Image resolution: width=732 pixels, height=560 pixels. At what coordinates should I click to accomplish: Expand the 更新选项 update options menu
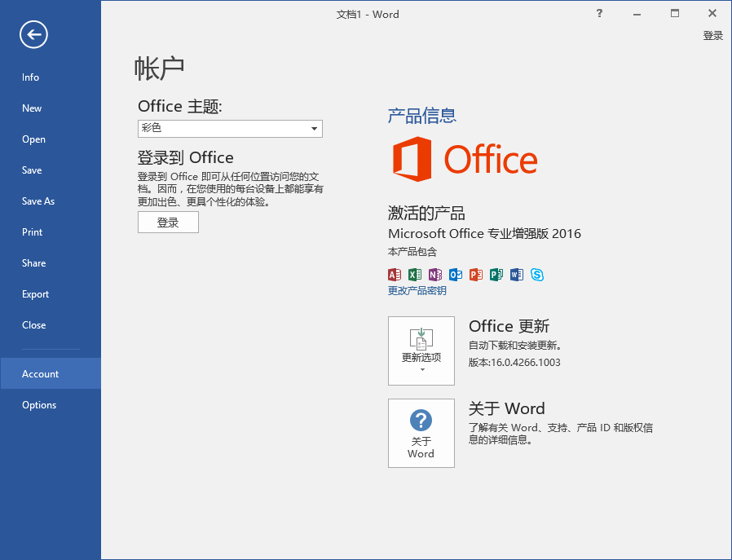(x=421, y=351)
